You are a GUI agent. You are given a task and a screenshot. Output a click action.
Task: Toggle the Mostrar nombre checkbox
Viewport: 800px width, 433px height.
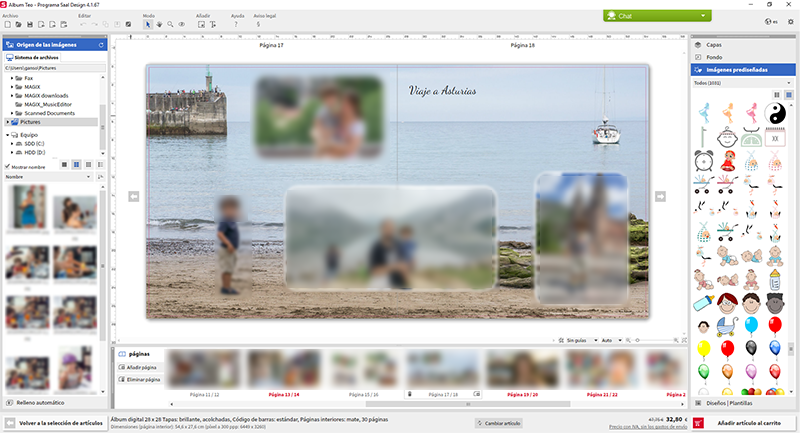point(8,166)
